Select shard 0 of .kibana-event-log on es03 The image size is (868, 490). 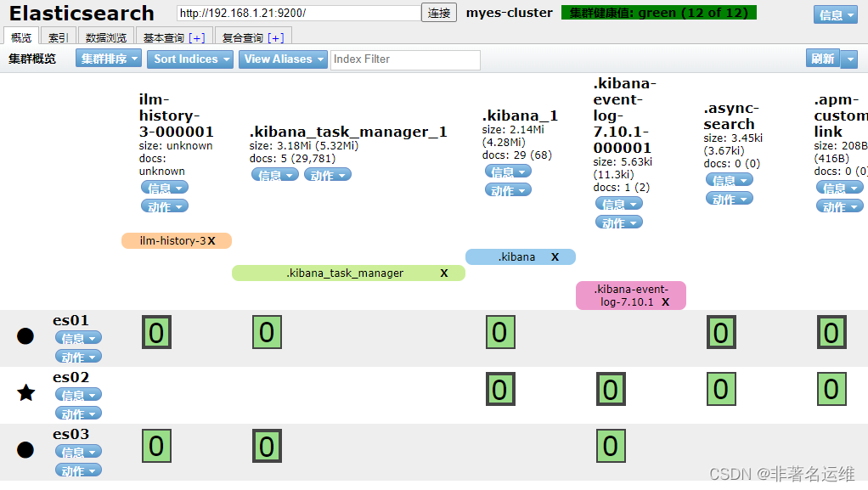point(612,446)
